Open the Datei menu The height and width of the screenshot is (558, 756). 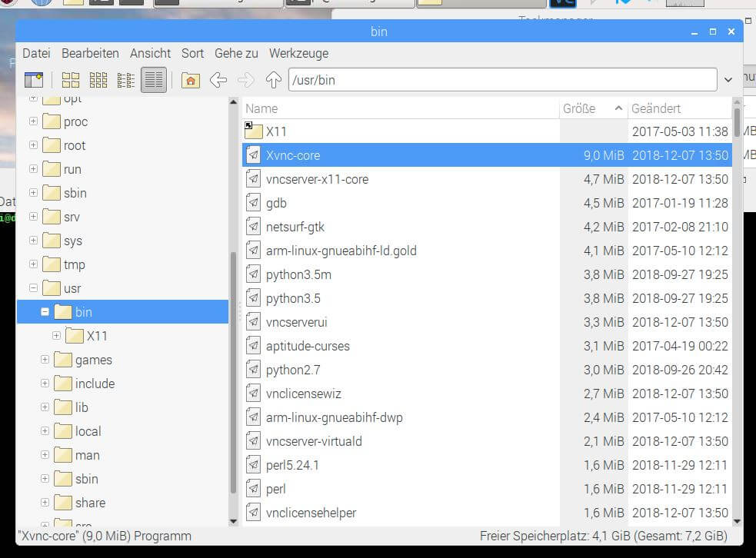click(36, 53)
